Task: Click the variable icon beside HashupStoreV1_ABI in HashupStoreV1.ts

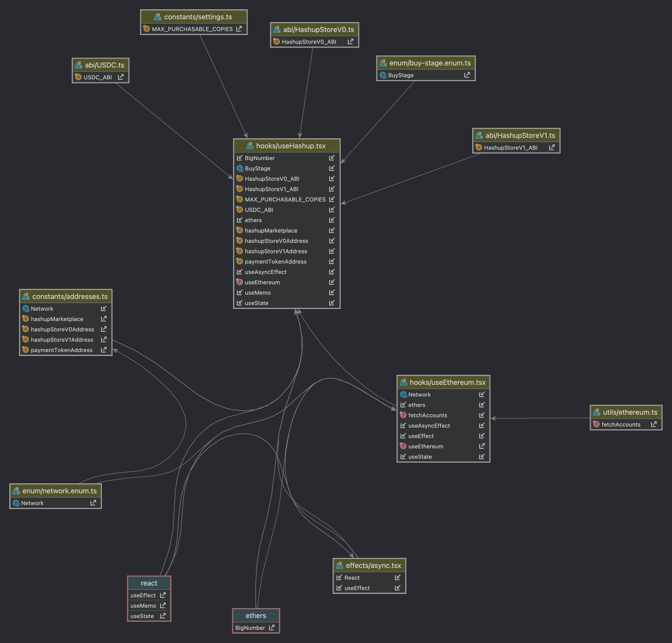Action: click(x=479, y=147)
